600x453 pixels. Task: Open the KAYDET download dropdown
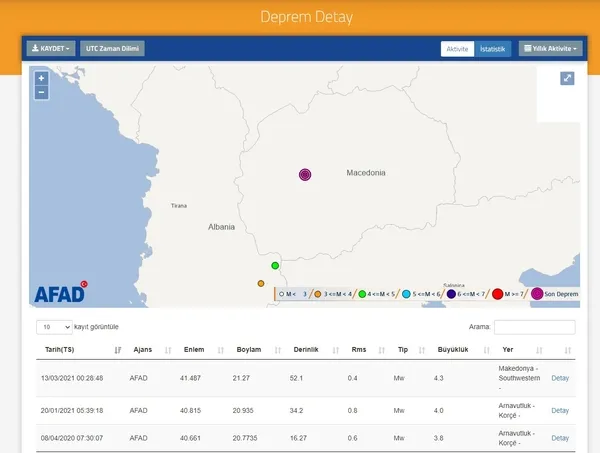[51, 49]
